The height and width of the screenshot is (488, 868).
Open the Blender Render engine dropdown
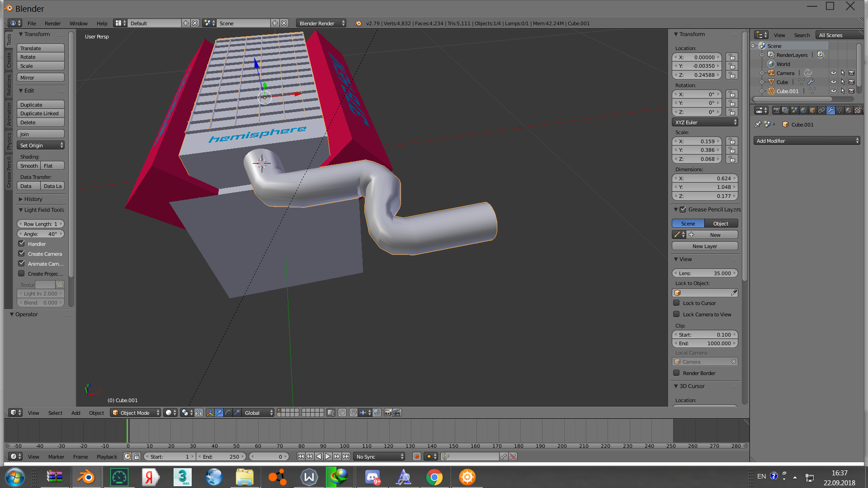(x=321, y=23)
